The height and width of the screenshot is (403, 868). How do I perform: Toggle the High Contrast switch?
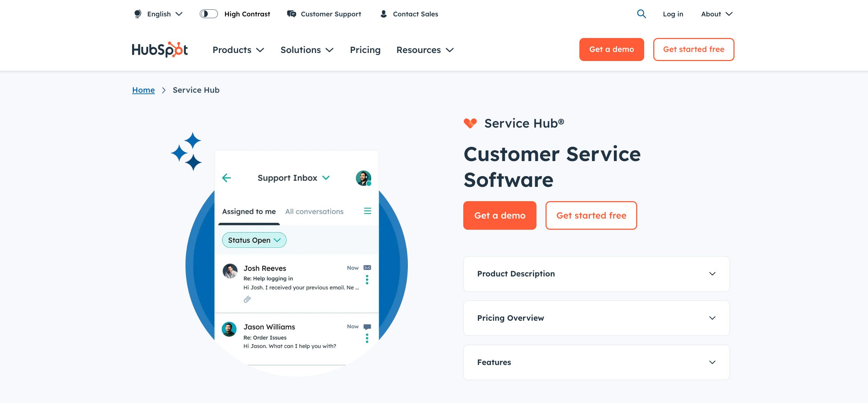pos(209,14)
